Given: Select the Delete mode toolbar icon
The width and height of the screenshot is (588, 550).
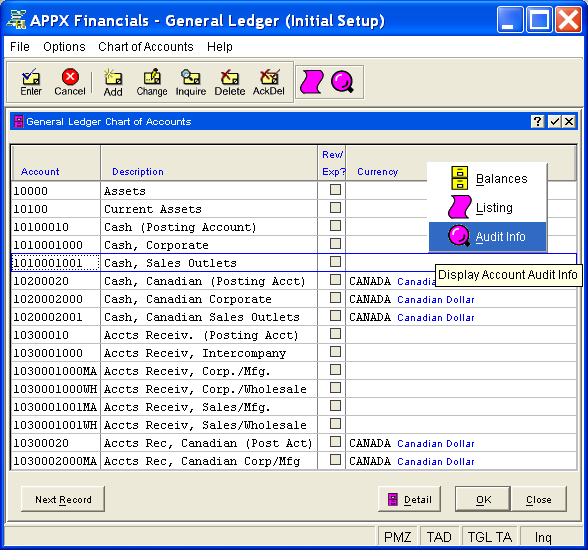Looking at the screenshot, I should click(230, 82).
